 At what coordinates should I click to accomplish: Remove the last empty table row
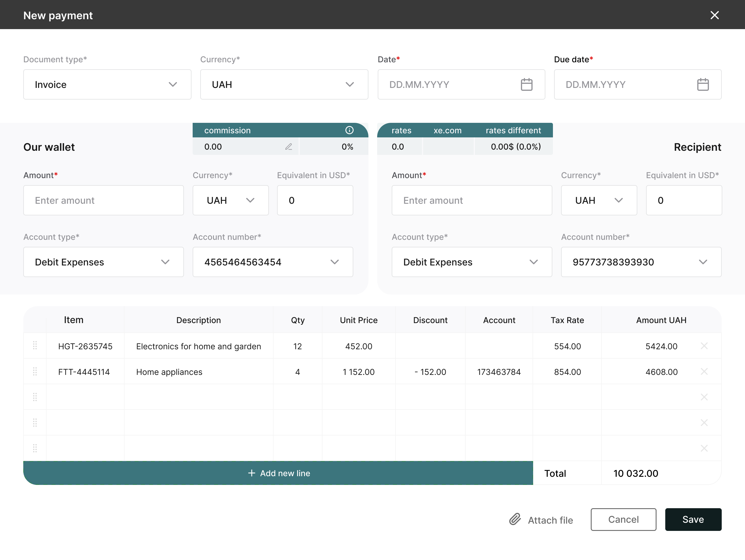(704, 448)
